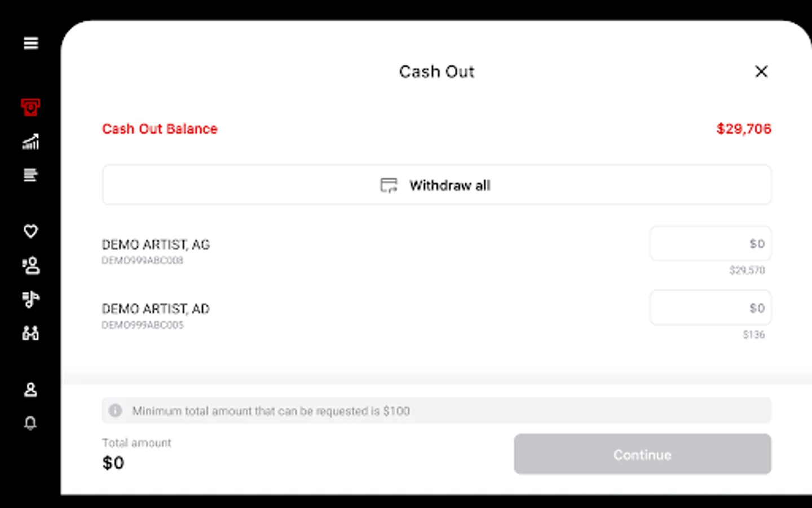Click the DEMO ARTIST, AD account name
Image resolution: width=812 pixels, height=508 pixels.
point(156,309)
